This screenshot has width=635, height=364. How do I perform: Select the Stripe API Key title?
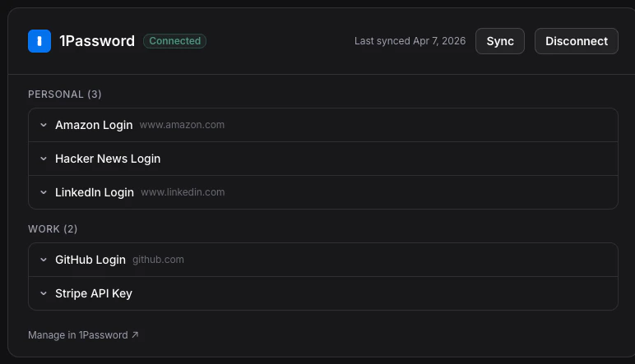pos(94,293)
